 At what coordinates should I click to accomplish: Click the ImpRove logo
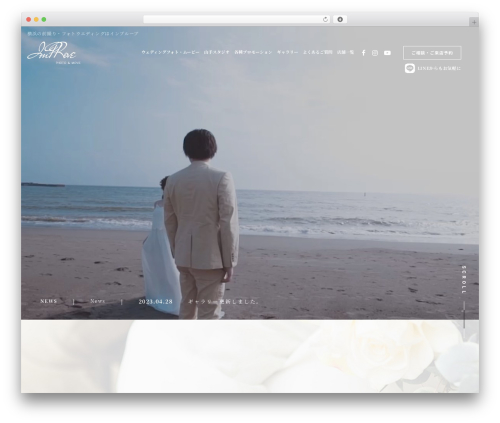click(53, 53)
